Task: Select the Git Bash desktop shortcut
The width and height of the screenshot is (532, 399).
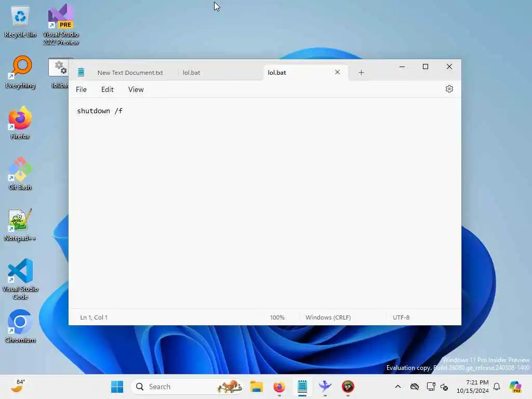Action: tap(20, 174)
